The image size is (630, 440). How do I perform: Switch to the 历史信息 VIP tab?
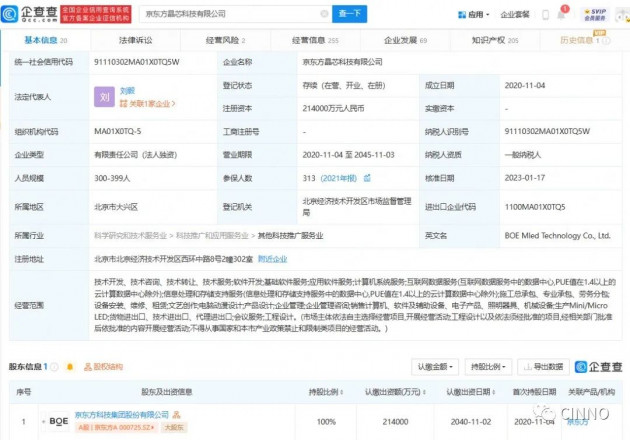[585, 39]
